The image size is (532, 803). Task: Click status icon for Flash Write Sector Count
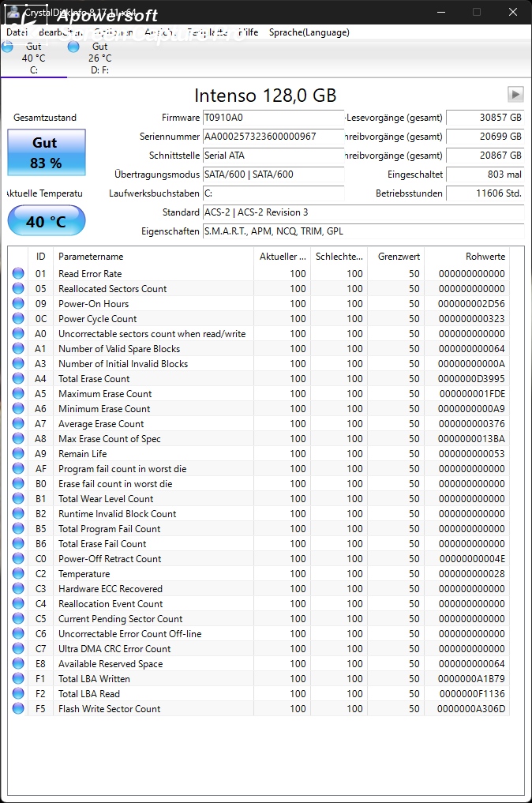pos(18,708)
